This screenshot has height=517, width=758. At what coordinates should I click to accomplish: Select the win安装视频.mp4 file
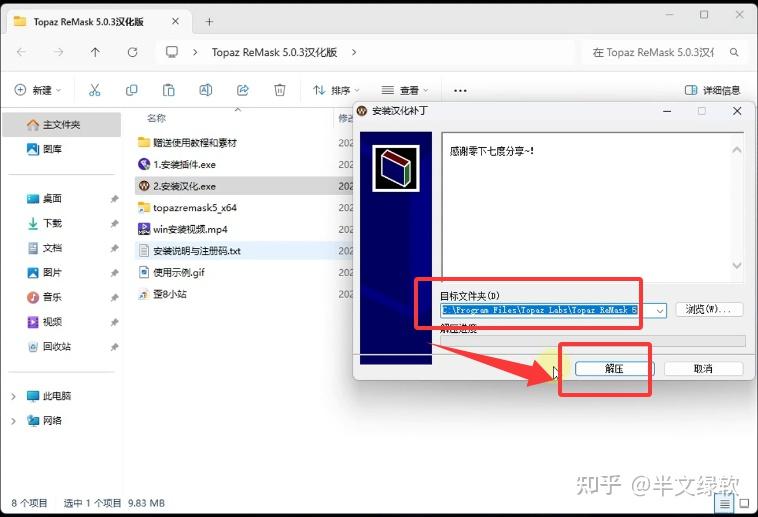190,229
